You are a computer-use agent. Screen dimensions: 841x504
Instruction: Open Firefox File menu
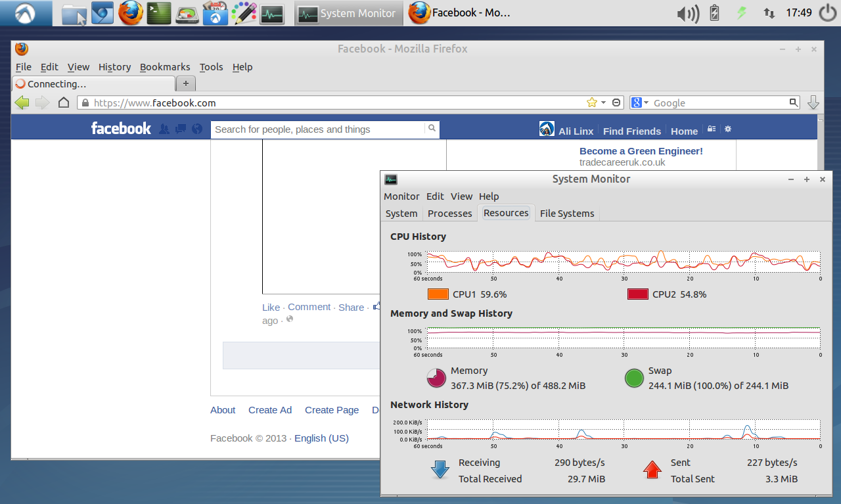(x=24, y=67)
